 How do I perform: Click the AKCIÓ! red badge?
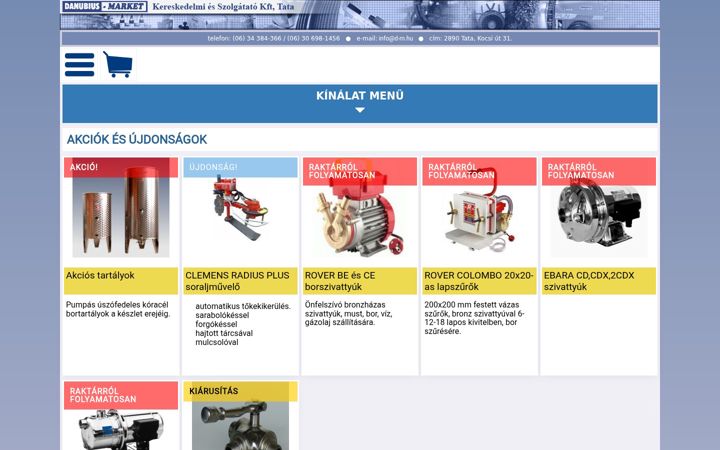coord(121,167)
